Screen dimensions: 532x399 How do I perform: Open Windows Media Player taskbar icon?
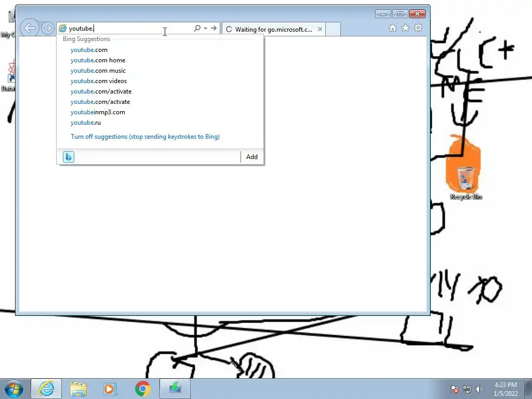(110, 389)
